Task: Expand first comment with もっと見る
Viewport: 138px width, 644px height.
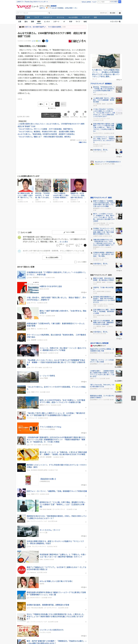Action: point(64,242)
